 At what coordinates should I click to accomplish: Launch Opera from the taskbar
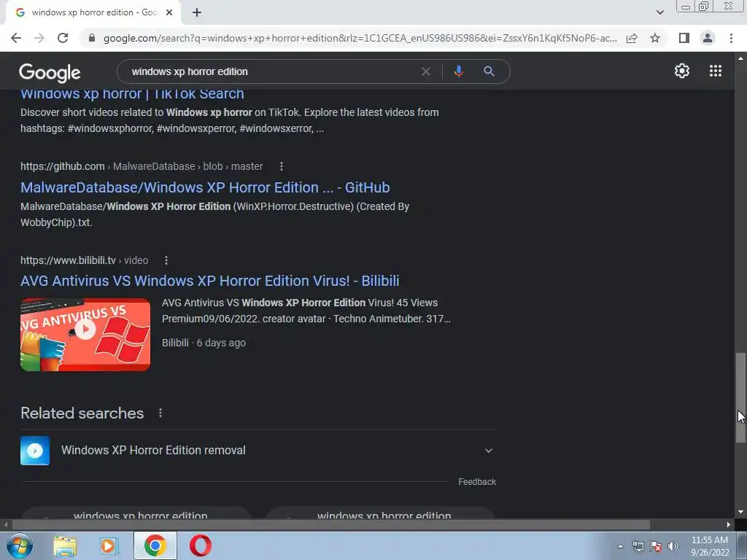click(201, 545)
